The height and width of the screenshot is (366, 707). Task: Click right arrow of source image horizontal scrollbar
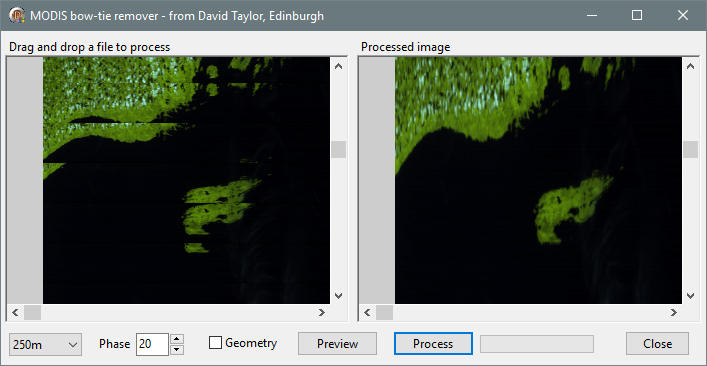click(x=322, y=312)
